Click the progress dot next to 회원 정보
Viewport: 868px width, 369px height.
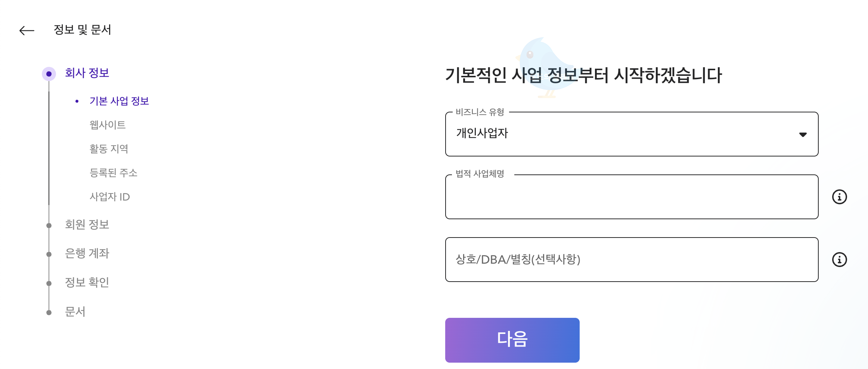(x=49, y=224)
